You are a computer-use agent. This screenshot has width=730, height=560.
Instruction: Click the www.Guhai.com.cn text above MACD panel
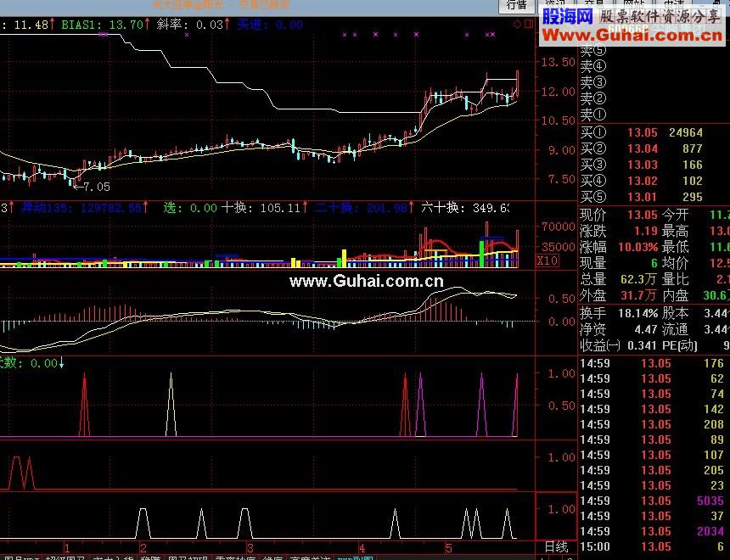367,281
